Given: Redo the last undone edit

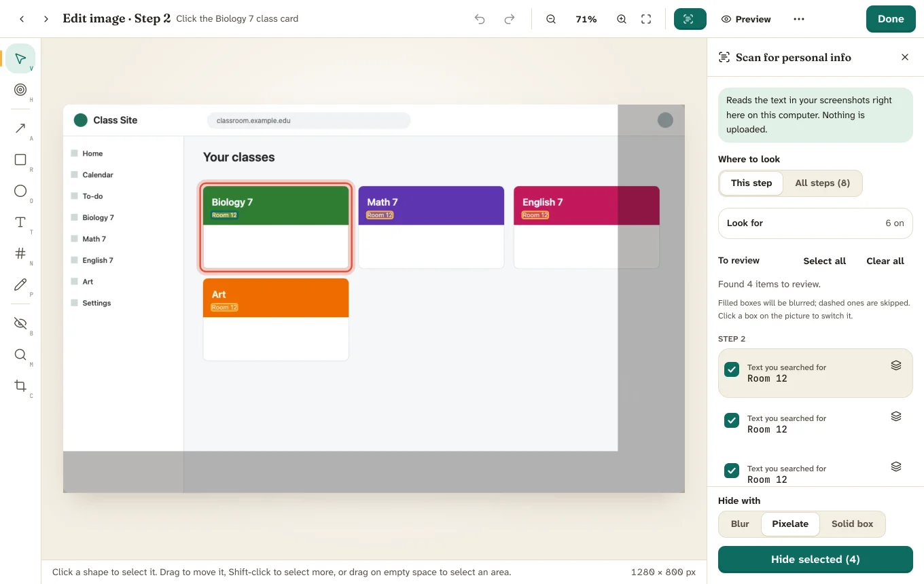Looking at the screenshot, I should pos(510,19).
